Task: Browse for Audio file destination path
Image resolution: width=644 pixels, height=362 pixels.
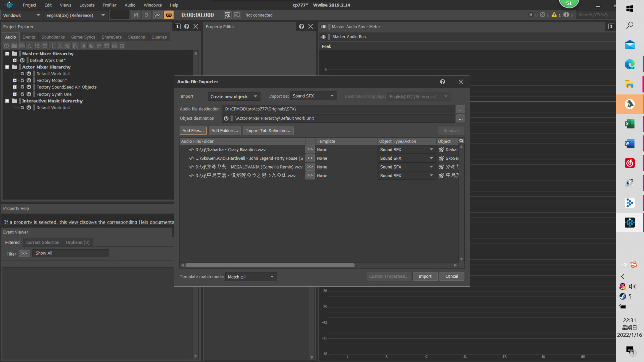Action: (461, 109)
